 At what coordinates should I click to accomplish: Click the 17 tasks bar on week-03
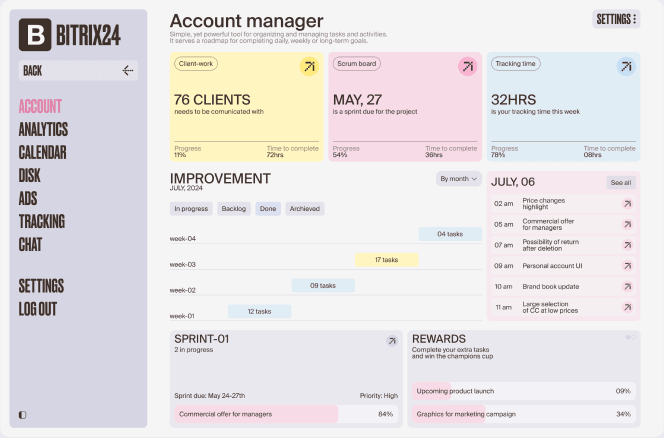pyautogui.click(x=387, y=260)
